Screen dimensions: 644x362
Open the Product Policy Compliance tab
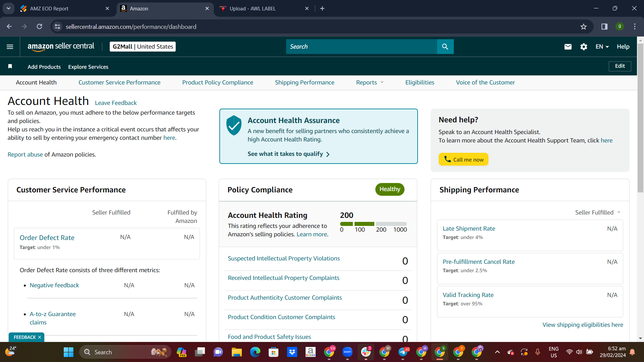point(218,82)
